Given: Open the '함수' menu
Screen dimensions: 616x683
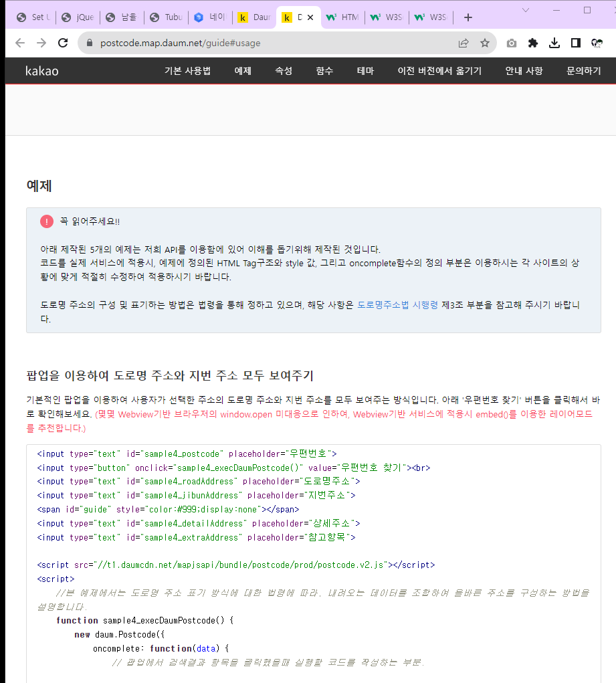Looking at the screenshot, I should [324, 70].
